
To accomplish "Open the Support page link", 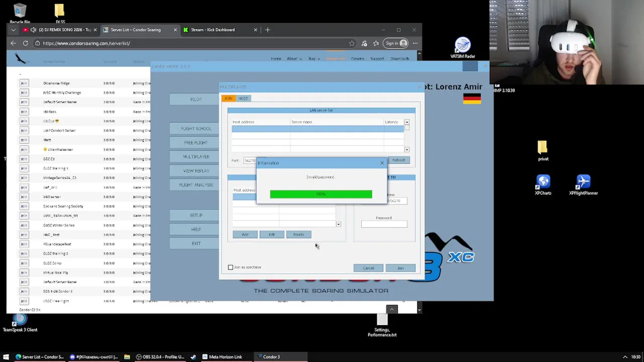I will 377,59.
